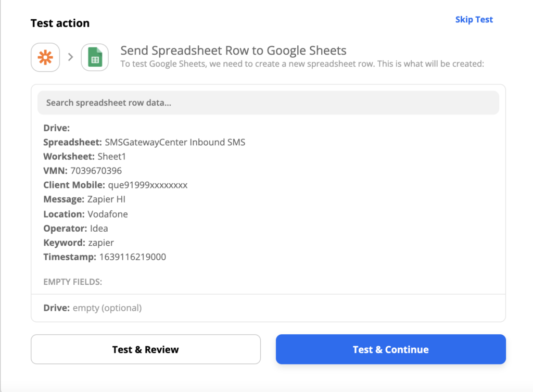
Task: Click the Timestamp 1639116219000 row
Action: 105,257
